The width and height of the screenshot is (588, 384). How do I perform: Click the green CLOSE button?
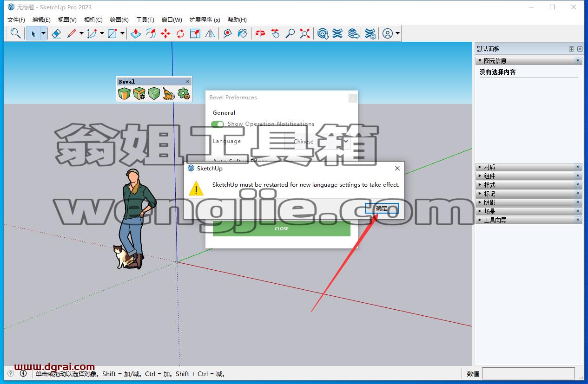(x=282, y=228)
